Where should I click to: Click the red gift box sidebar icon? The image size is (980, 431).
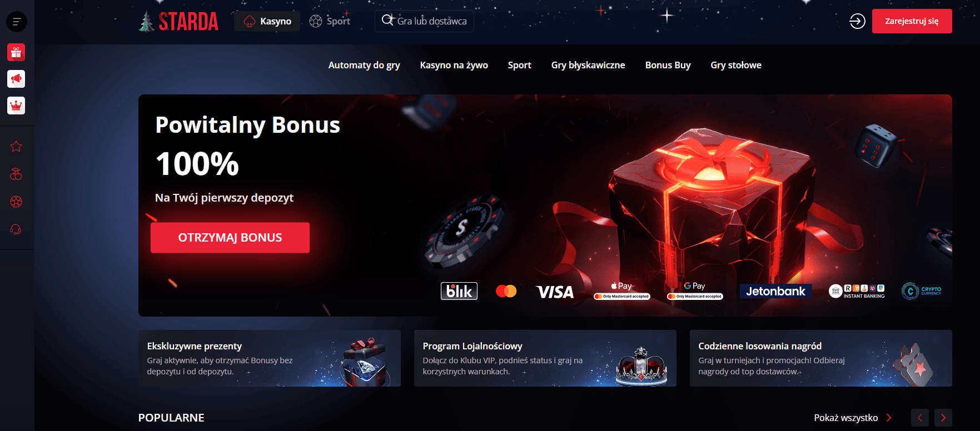(x=16, y=52)
